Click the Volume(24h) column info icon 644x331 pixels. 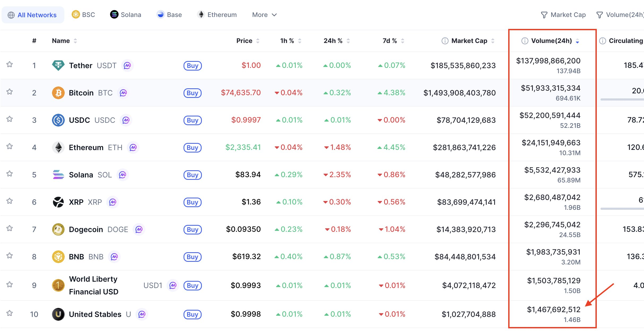click(525, 41)
